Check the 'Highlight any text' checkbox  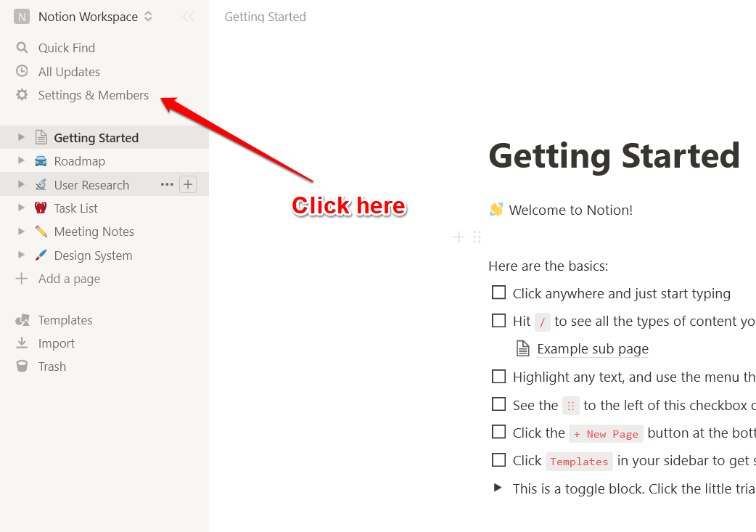click(498, 376)
